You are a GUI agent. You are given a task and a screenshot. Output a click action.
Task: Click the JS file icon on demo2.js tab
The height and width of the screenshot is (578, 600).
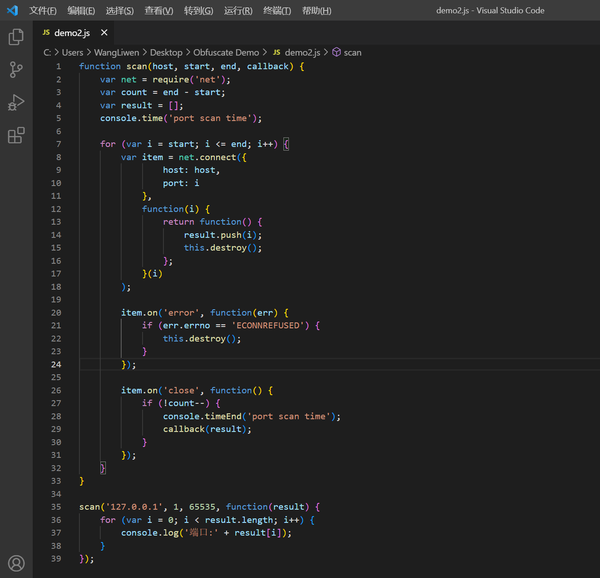pos(46,33)
